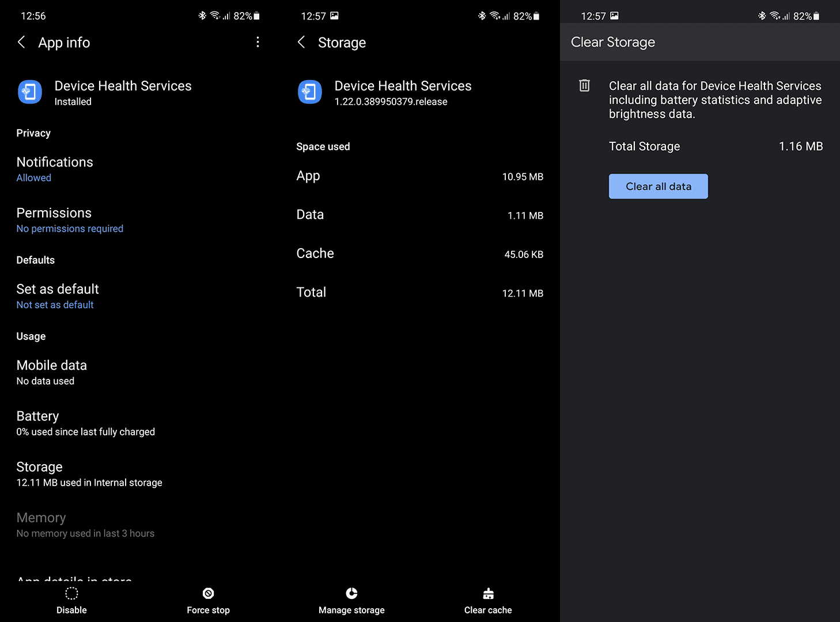Viewport: 840px width, 622px height.
Task: Tap the picture notification icon in Clear Storage status bar
Action: pyautogui.click(x=615, y=16)
